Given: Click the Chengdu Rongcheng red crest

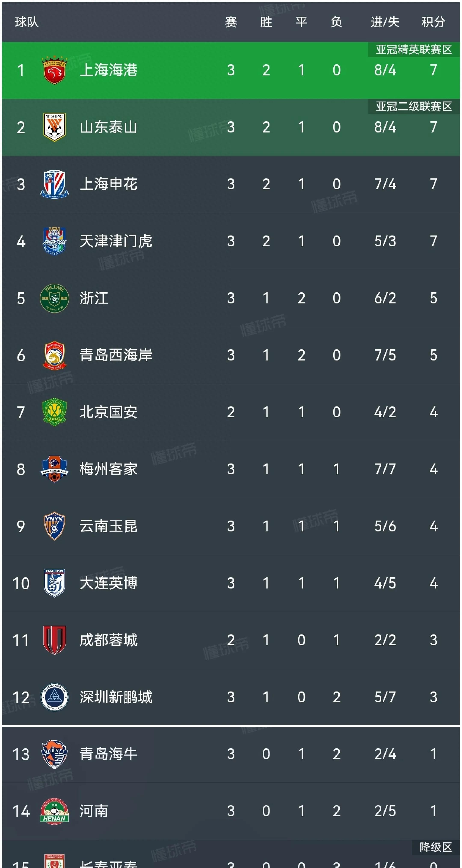Looking at the screenshot, I should click(x=54, y=640).
